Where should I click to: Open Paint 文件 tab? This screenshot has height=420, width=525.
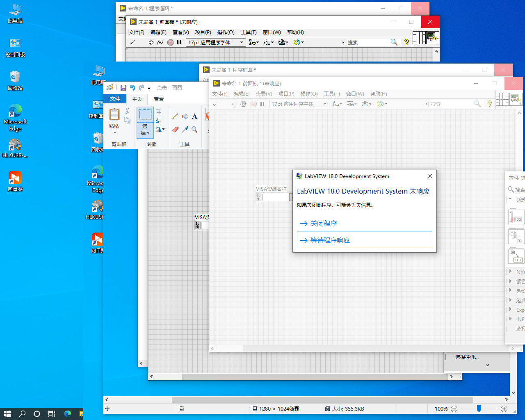(115, 99)
